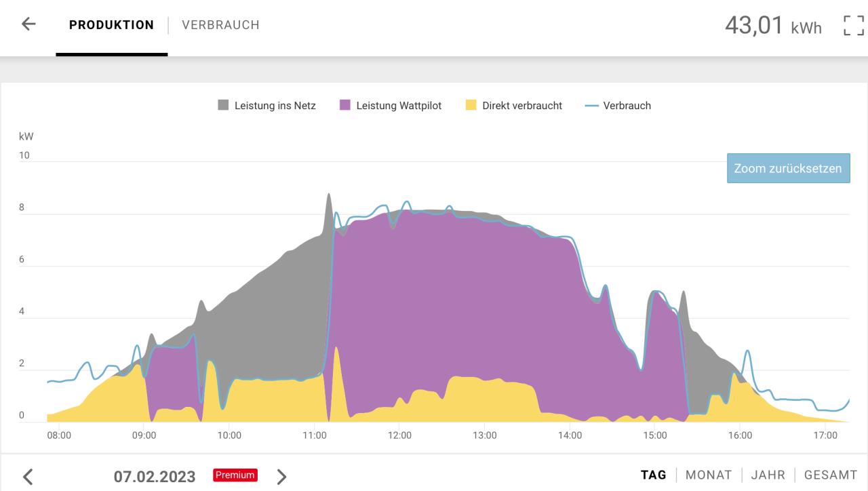Switch to the PRODUKTION tab
The image size is (868, 491).
[x=111, y=25]
